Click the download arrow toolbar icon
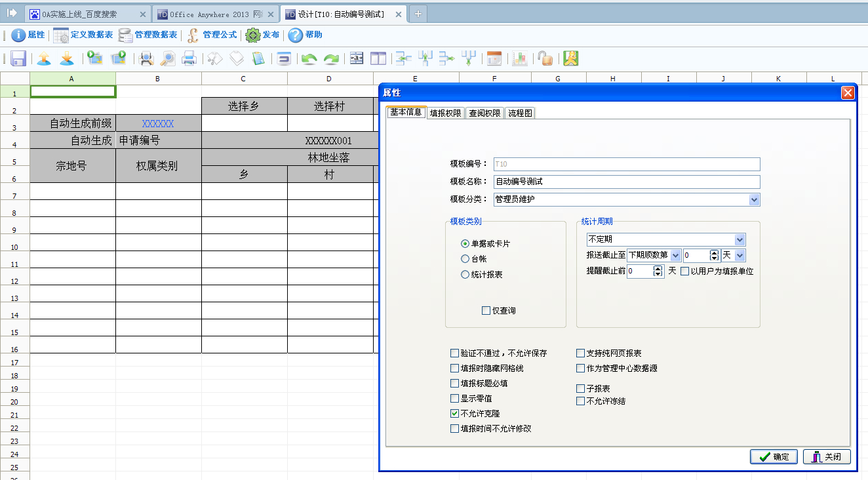 click(66, 58)
